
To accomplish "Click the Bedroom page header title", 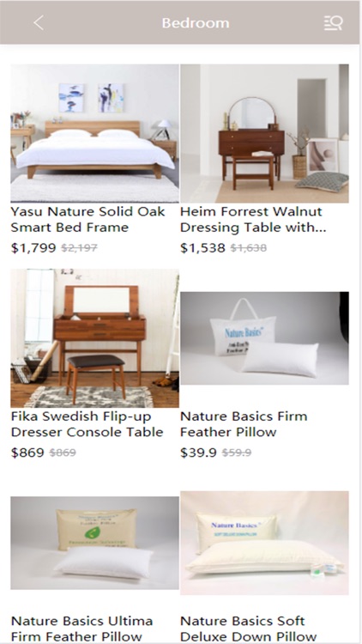I will 196,23.
